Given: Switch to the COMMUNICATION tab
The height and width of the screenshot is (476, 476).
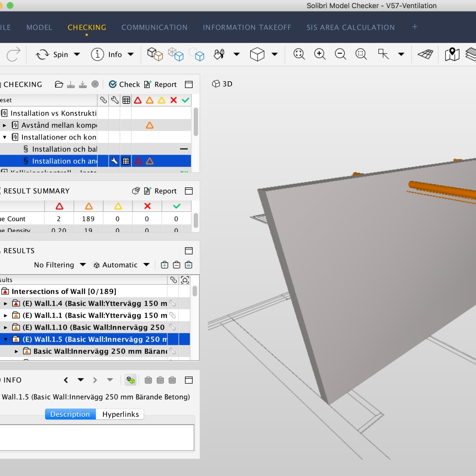Looking at the screenshot, I should [154, 27].
